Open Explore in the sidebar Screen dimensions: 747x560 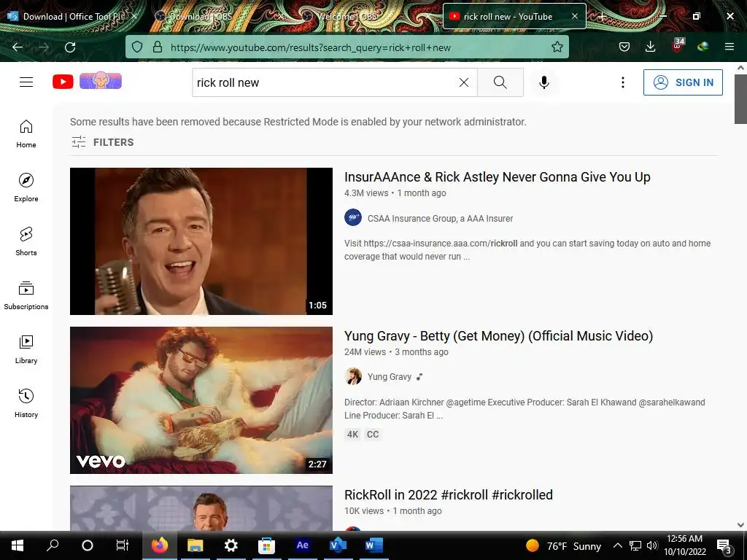click(x=26, y=187)
